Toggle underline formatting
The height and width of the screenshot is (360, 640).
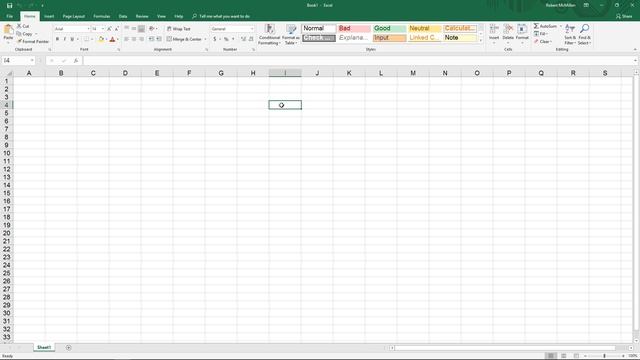tap(72, 39)
